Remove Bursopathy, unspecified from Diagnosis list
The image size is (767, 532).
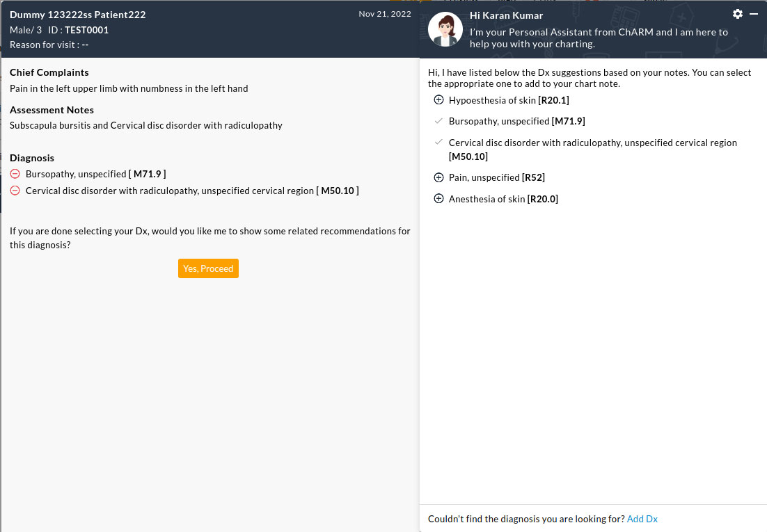click(15, 174)
